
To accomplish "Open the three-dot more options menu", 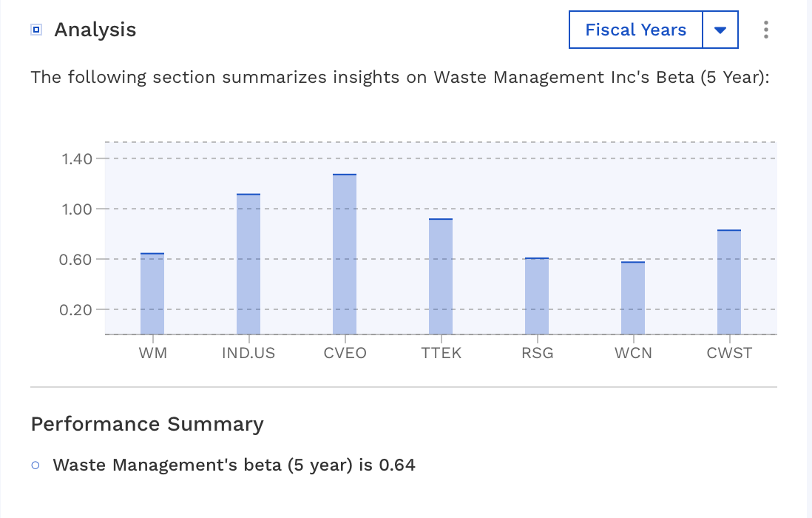I will [765, 30].
